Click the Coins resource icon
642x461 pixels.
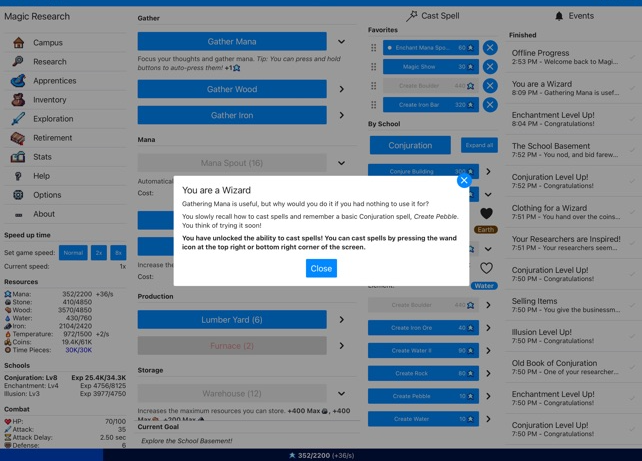click(8, 342)
